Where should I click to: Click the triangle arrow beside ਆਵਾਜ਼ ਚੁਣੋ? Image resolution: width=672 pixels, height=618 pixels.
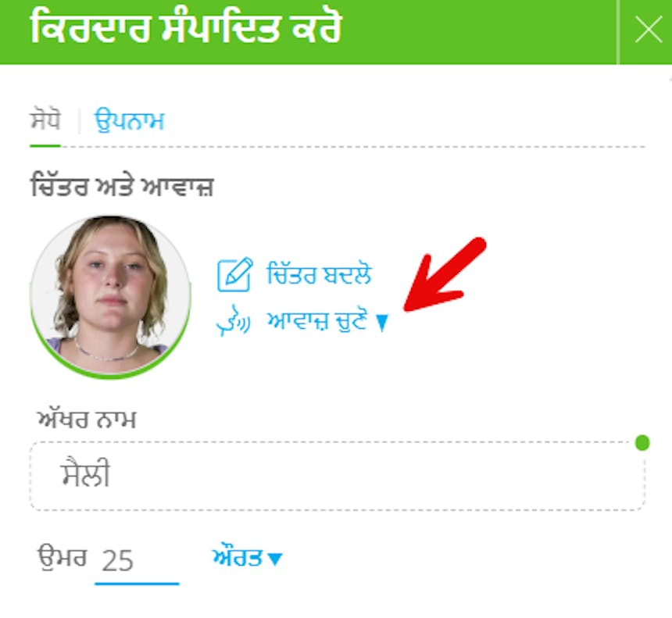click(x=382, y=323)
